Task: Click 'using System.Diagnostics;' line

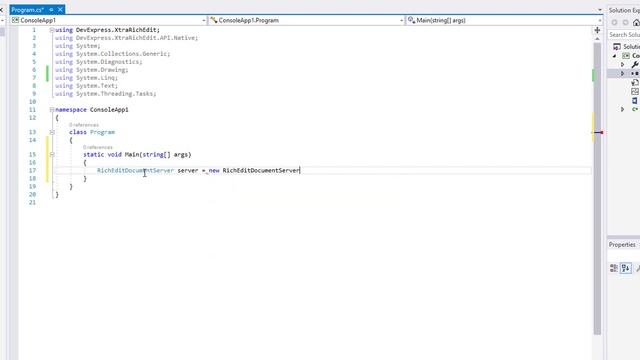Action: point(99,62)
